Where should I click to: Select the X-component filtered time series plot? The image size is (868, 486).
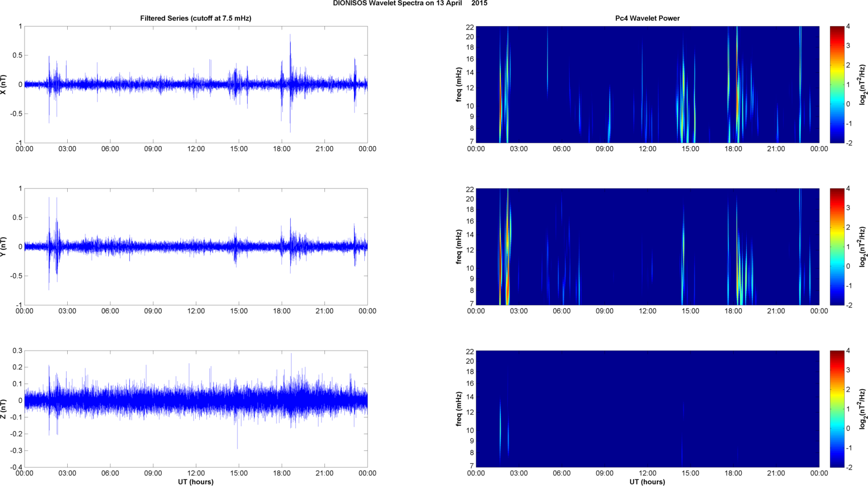(196, 84)
